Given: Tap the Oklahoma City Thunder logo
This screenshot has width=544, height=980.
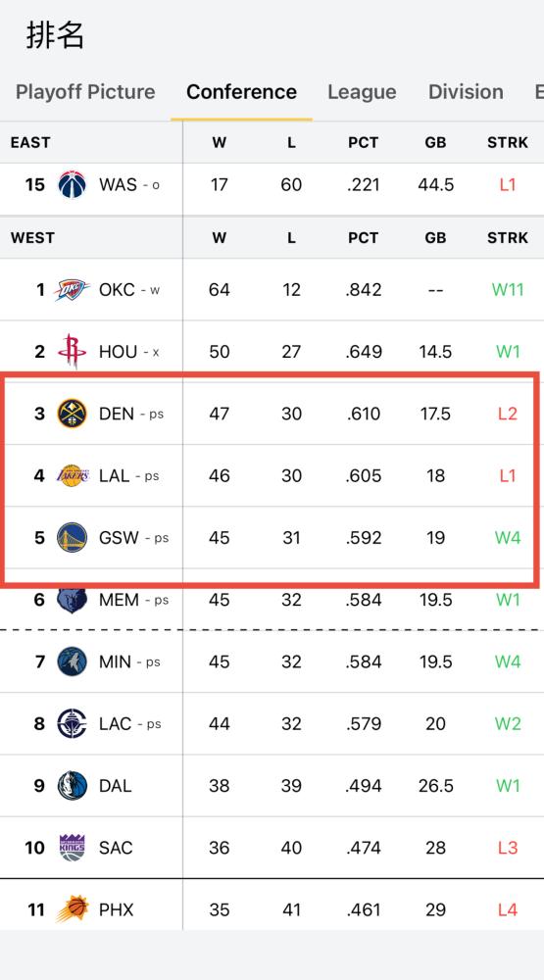Looking at the screenshot, I should [x=72, y=289].
